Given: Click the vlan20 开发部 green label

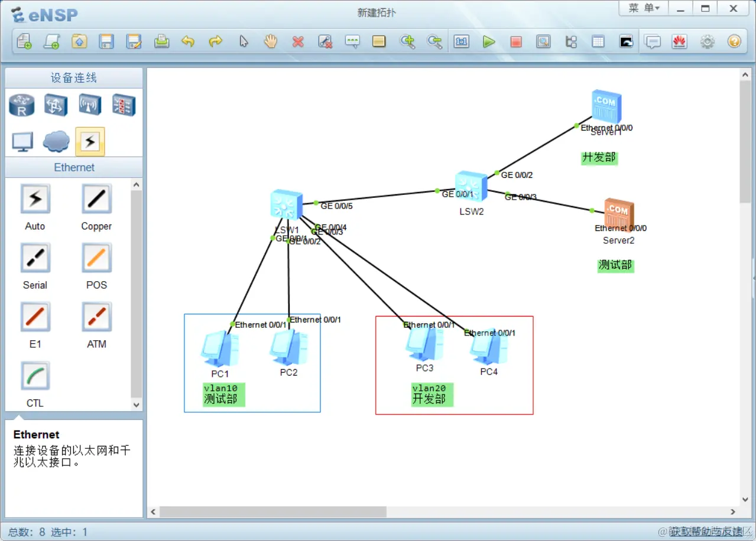Looking at the screenshot, I should pyautogui.click(x=432, y=394).
